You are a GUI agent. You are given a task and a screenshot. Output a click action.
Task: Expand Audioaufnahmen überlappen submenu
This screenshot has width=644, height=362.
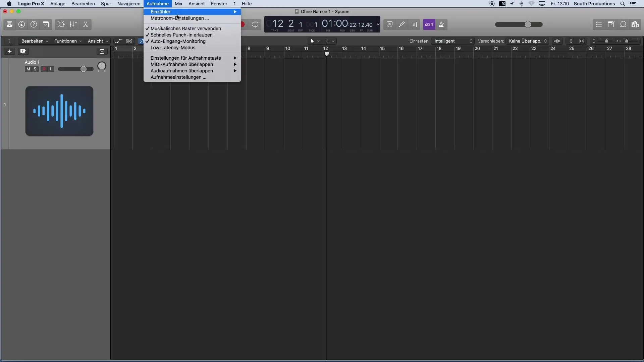tap(192, 71)
